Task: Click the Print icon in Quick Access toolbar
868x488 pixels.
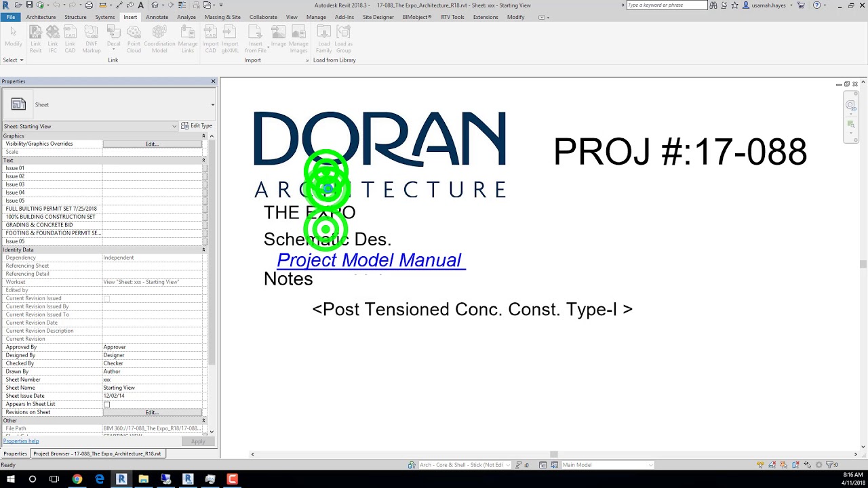Action: (89, 5)
